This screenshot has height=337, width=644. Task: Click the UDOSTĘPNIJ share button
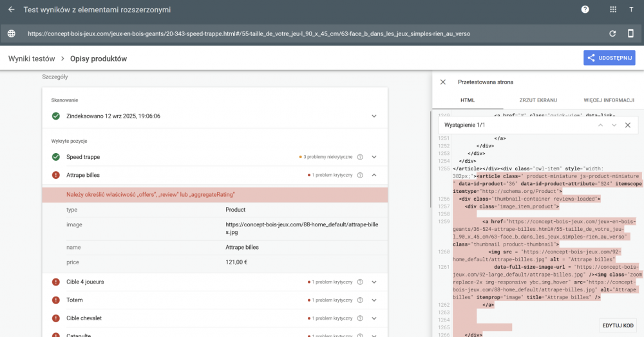[x=609, y=58]
